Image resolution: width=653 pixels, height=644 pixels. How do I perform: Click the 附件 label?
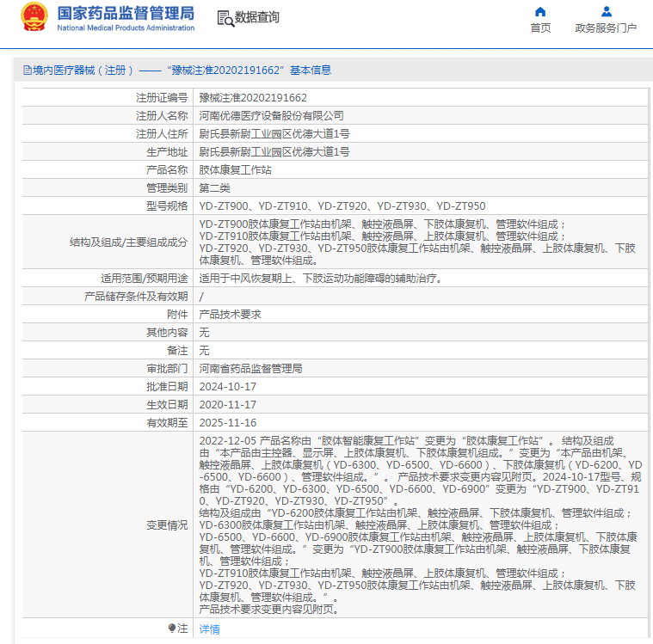pyautogui.click(x=177, y=315)
